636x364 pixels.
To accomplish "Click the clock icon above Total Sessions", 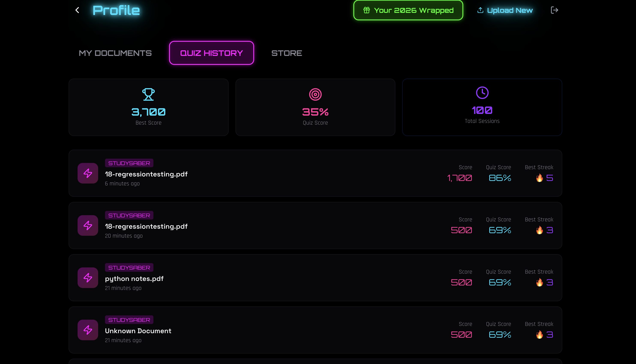I will [482, 93].
